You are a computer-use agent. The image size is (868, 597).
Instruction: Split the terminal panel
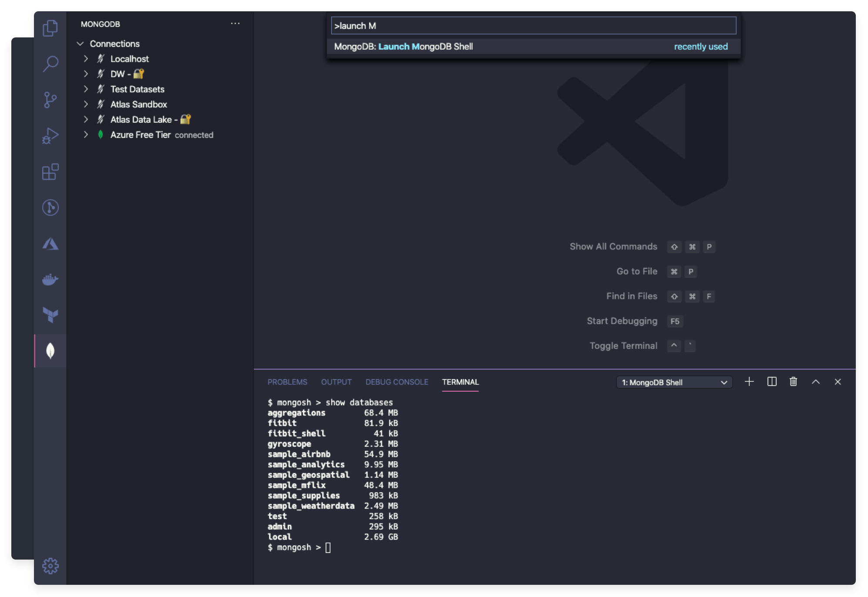pos(772,382)
